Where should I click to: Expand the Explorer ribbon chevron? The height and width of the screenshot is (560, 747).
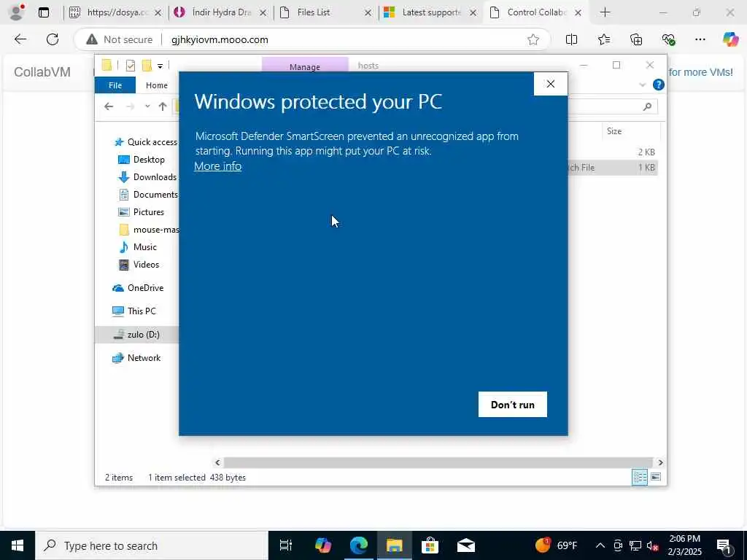(642, 85)
